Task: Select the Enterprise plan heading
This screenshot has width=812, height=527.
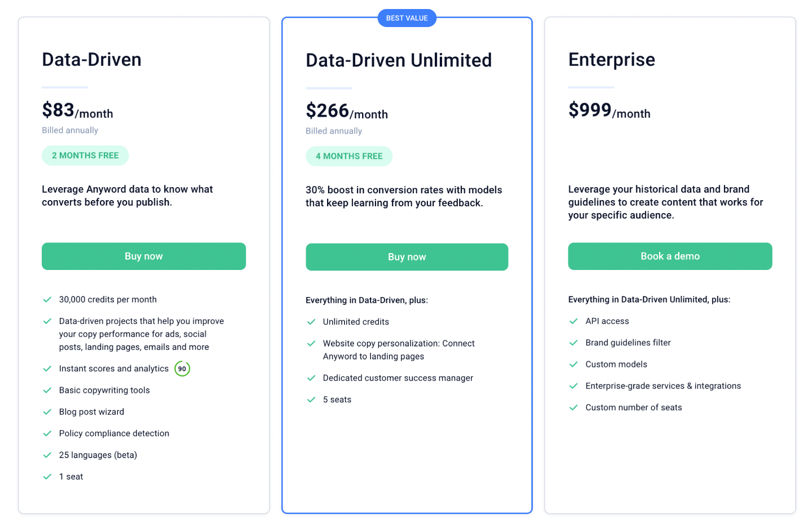Action: (611, 60)
